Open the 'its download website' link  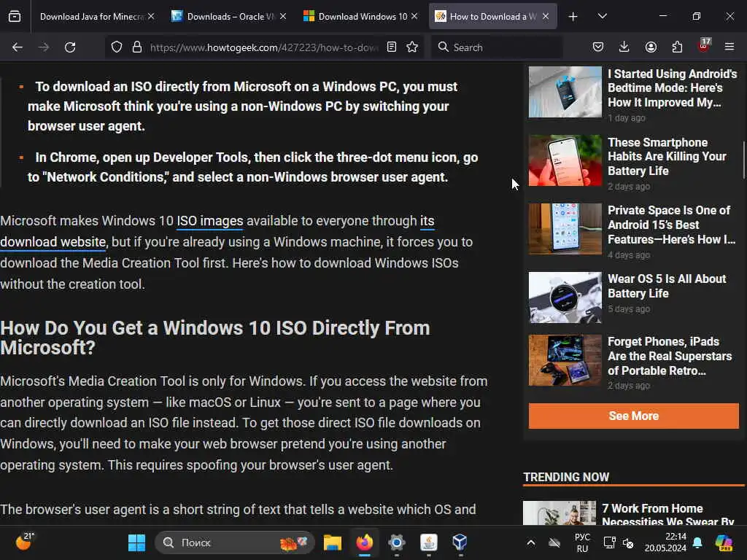pos(53,242)
